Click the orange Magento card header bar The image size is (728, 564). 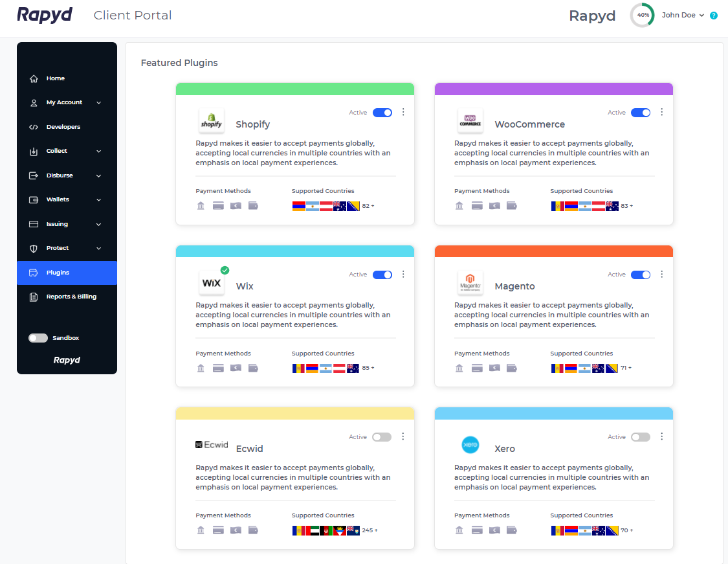tap(553, 251)
